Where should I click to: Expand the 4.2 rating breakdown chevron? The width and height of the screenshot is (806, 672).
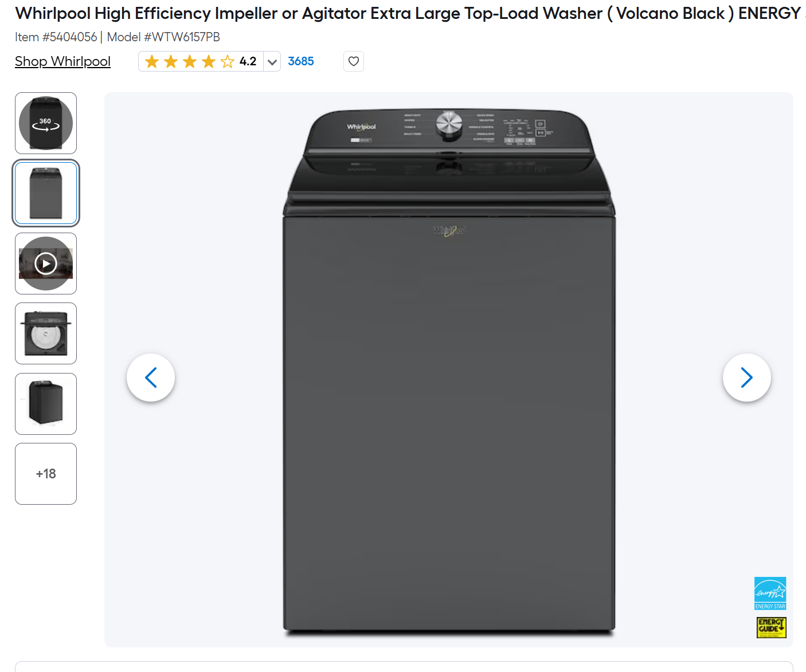(272, 62)
